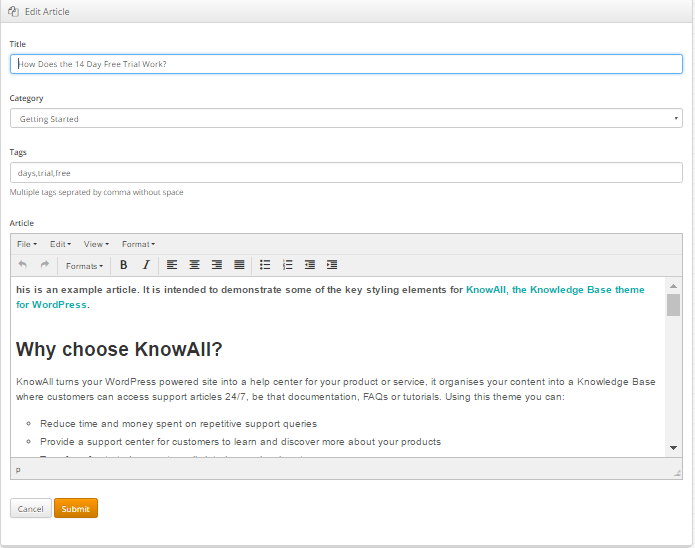695x548 pixels.
Task: Open the File menu
Action: (x=27, y=244)
